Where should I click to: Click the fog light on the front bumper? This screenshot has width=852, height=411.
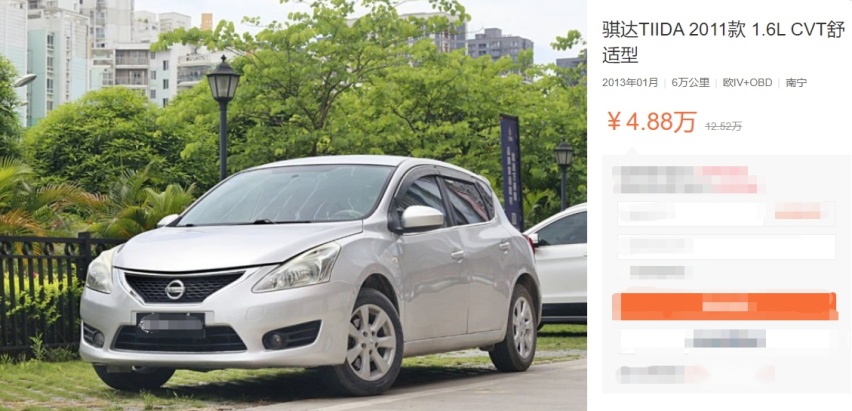click(x=275, y=340)
